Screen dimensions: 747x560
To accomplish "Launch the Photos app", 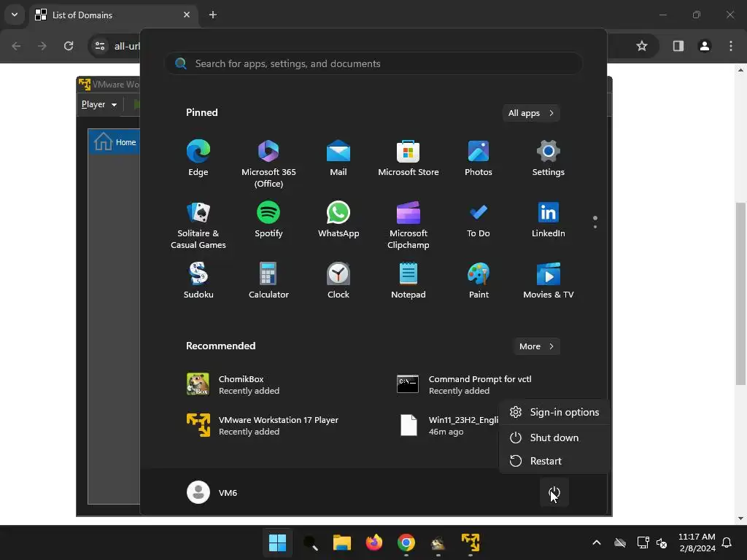I will point(479,158).
